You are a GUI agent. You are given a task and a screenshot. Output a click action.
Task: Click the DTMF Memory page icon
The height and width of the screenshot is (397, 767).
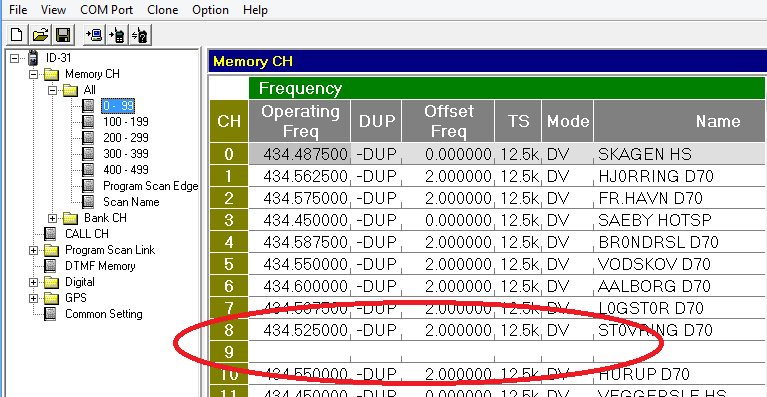pos(51,266)
